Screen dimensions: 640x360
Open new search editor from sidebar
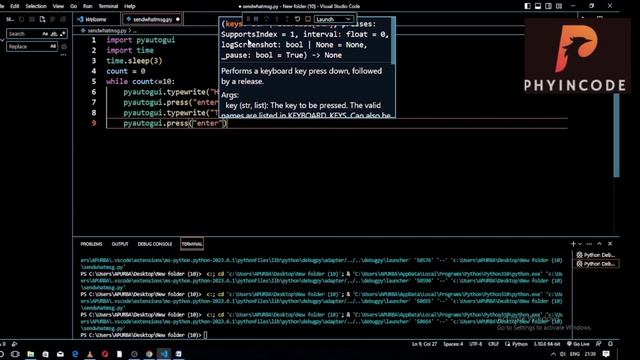pyautogui.click(x=42, y=19)
